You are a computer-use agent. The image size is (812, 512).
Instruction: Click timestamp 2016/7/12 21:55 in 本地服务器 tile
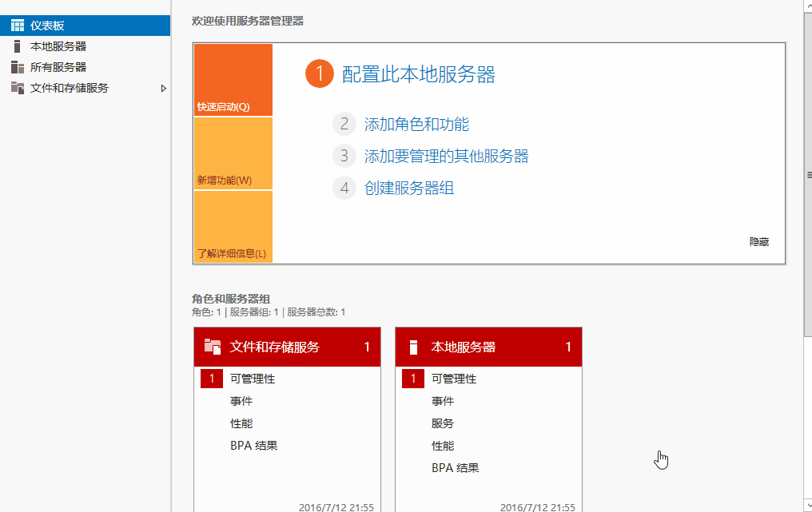(x=538, y=507)
